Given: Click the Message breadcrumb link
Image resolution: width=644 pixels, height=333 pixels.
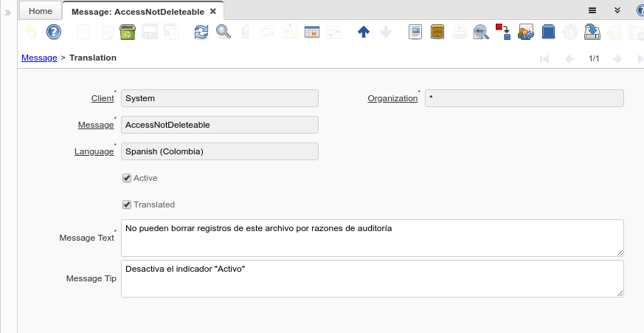Looking at the screenshot, I should coord(39,58).
